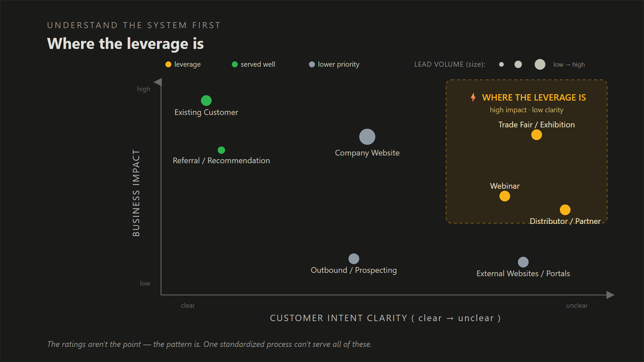Click the 'UNDERSTAND THE SYSTEM FIRST' subtitle
The image size is (644, 362).
point(134,25)
